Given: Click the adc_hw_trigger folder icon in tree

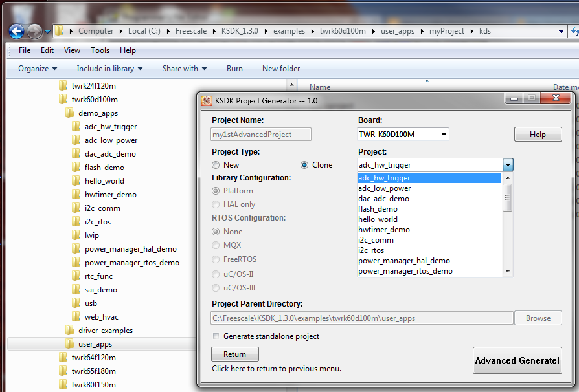Looking at the screenshot, I should click(x=76, y=127).
